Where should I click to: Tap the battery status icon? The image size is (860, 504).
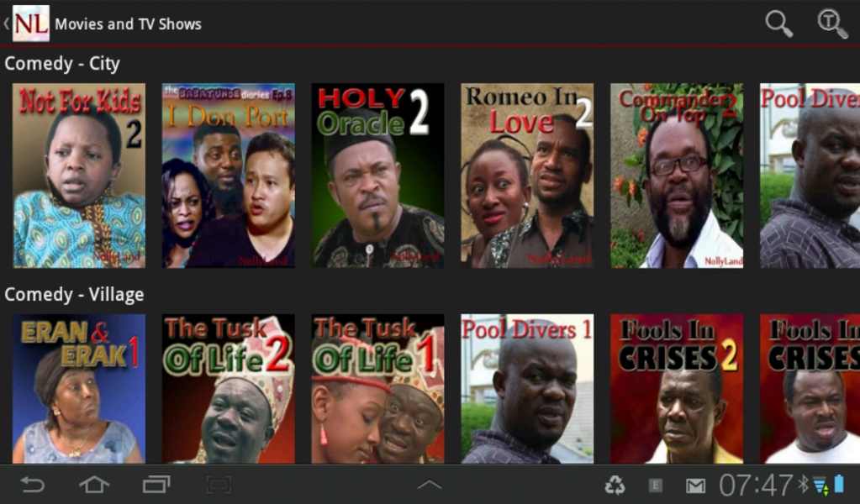point(839,485)
